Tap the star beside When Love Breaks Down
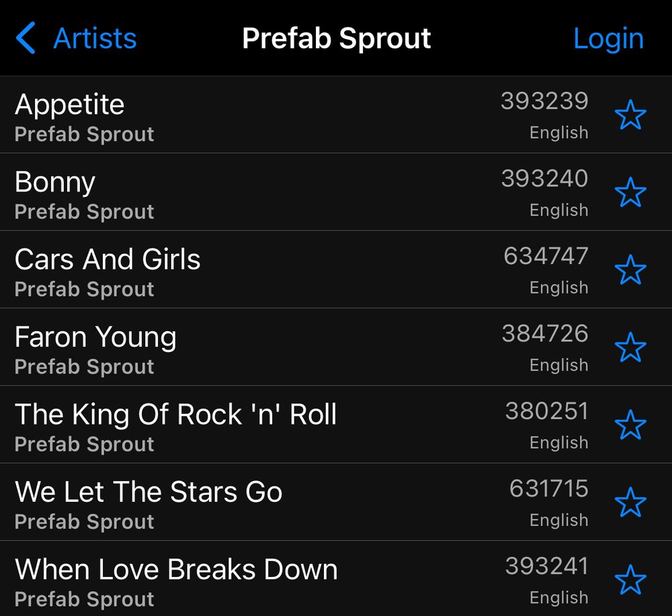The image size is (672, 616). point(632,578)
